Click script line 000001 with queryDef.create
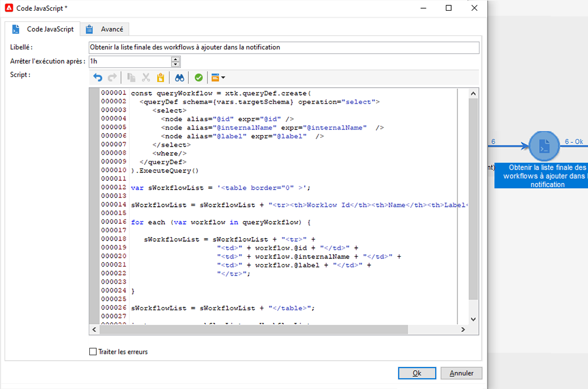 tap(221, 93)
